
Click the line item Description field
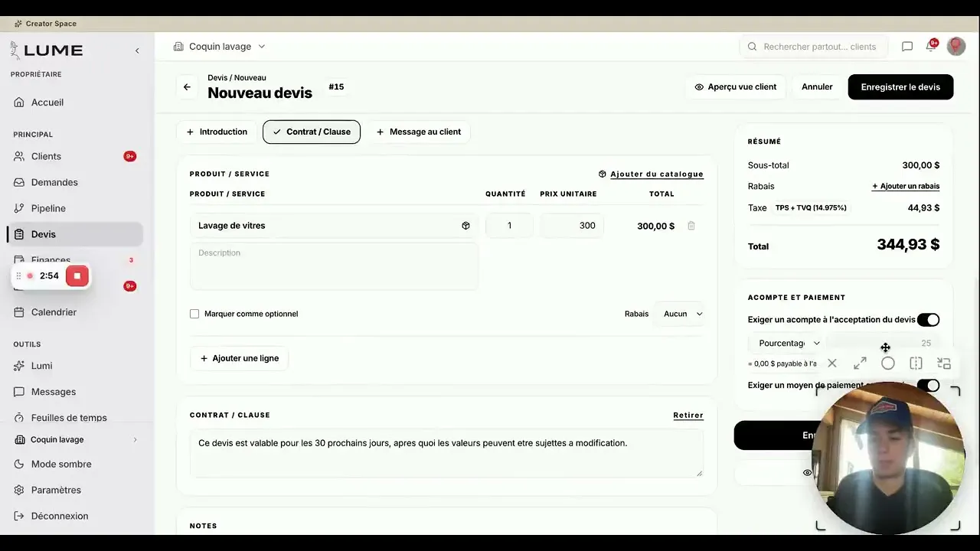coord(334,266)
